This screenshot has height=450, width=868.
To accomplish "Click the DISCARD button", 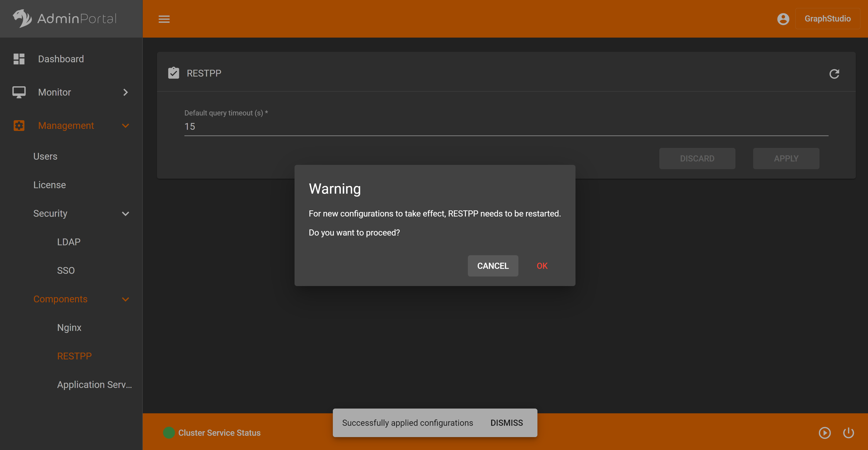I will pyautogui.click(x=697, y=158).
